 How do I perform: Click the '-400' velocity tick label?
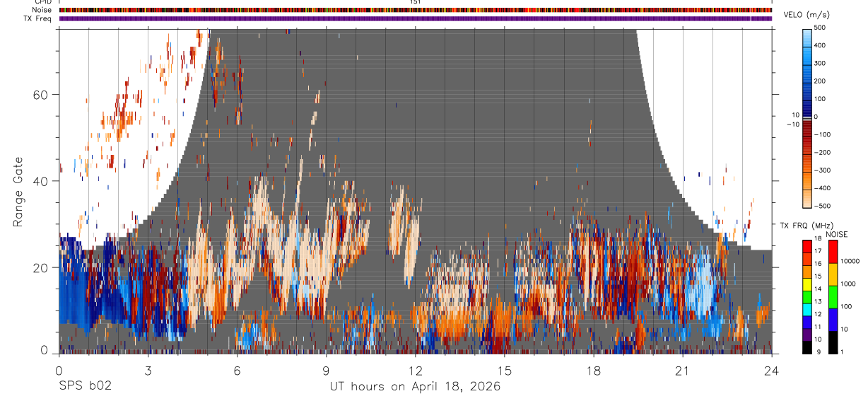click(822, 188)
